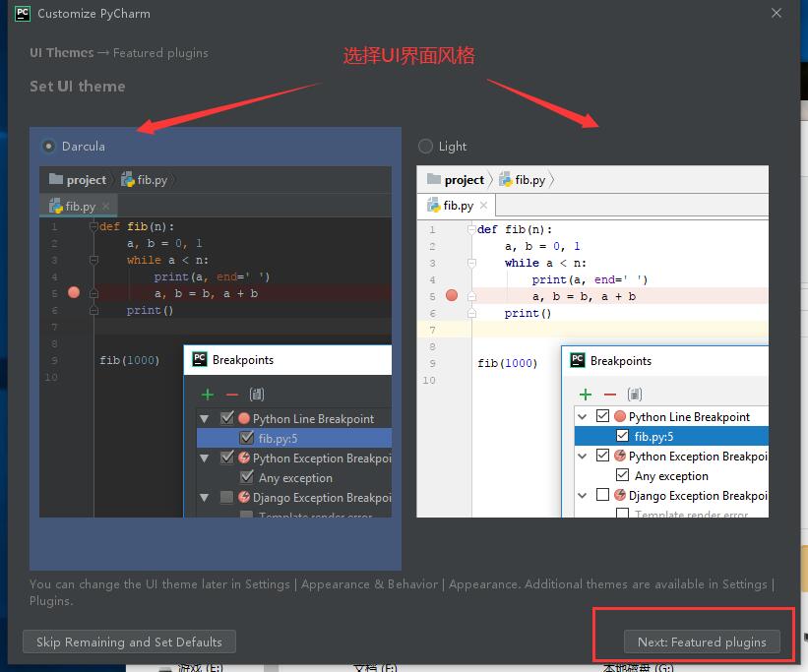808x672 pixels.
Task: Click UI Themes step in wizard breadcrumb
Action: [x=62, y=52]
